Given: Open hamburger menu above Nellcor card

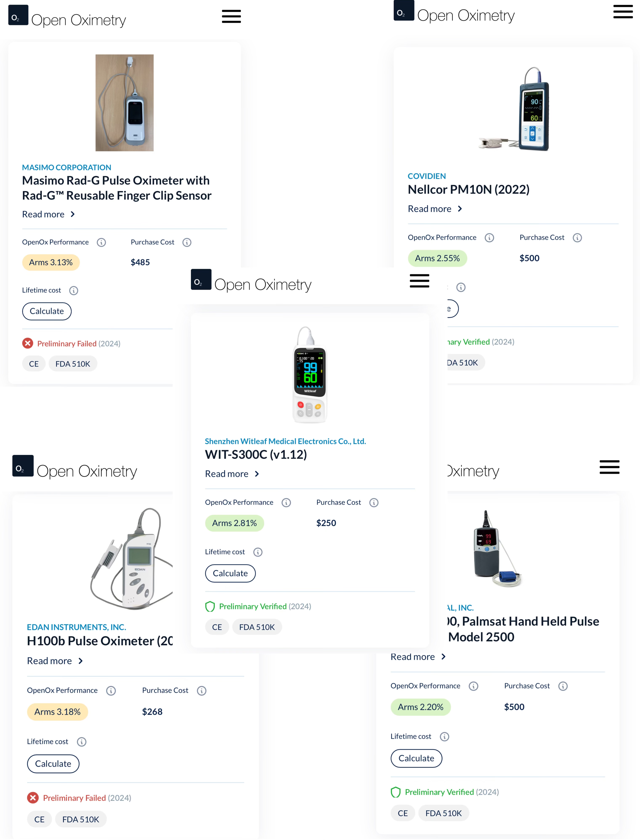Looking at the screenshot, I should pyautogui.click(x=623, y=11).
